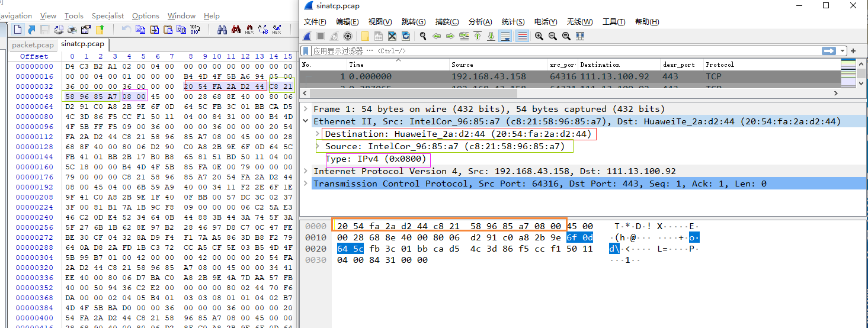Click filter bookmark icon in display filter bar
This screenshot has height=328, width=868.
point(307,51)
